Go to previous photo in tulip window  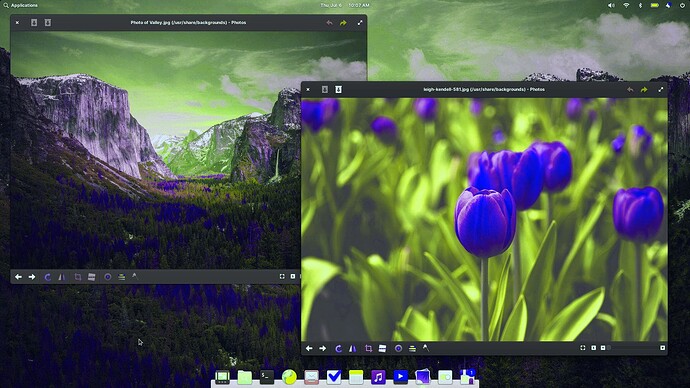(309, 348)
